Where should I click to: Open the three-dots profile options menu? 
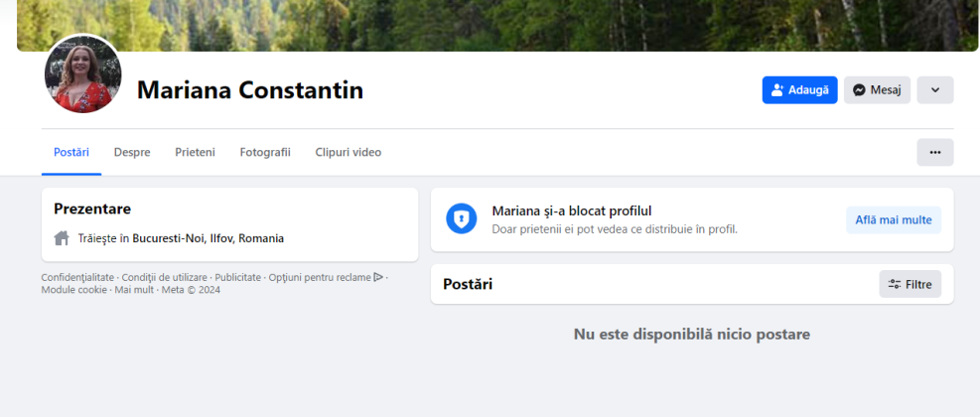934,153
